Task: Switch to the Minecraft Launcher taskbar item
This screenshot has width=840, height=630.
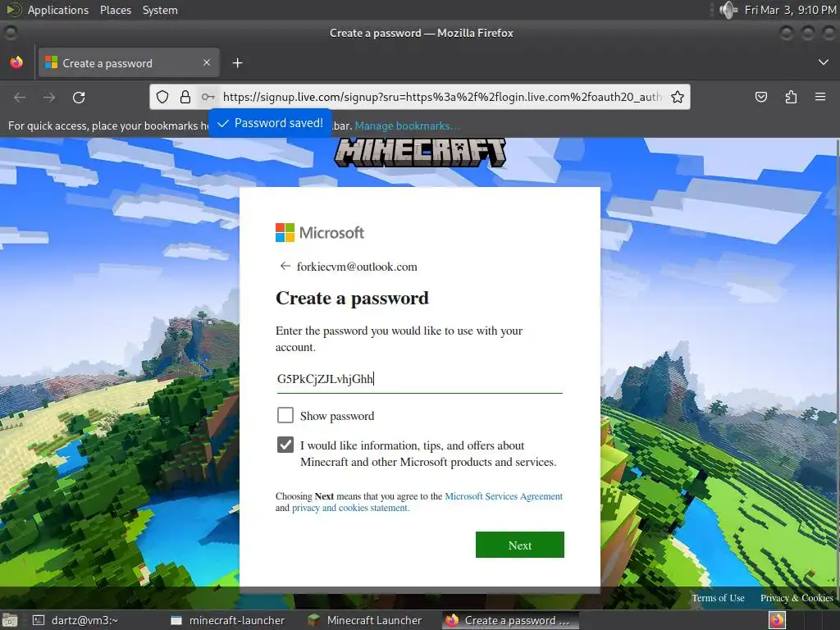Action: pos(365,620)
